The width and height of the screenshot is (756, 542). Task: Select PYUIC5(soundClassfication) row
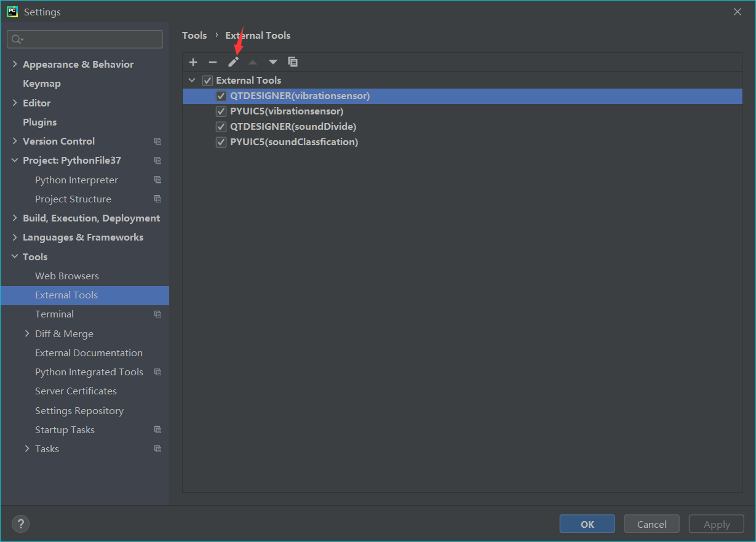coord(463,142)
